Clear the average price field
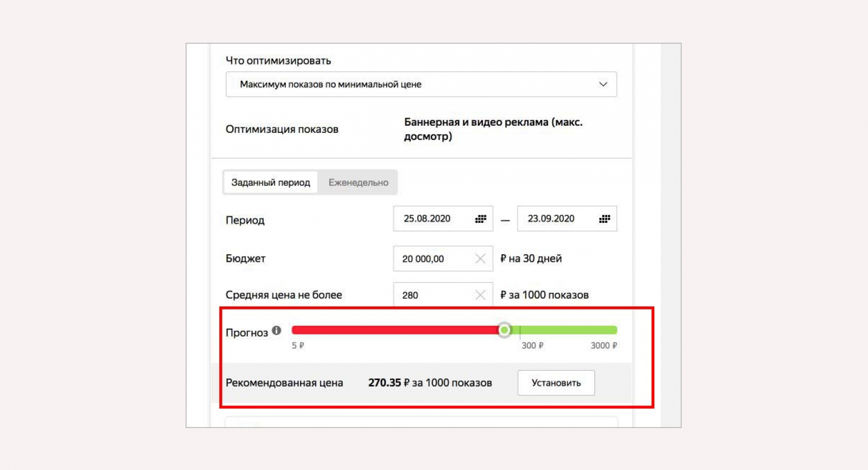Viewport: 868px width, 470px height. 480,295
